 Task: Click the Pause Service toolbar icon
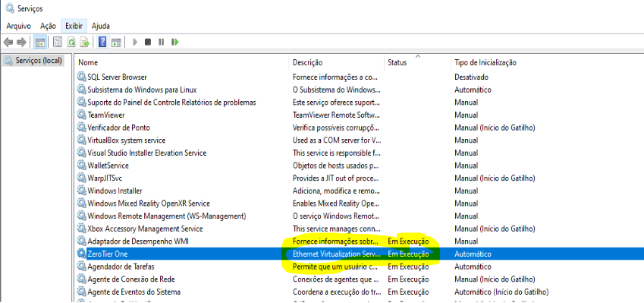(162, 42)
